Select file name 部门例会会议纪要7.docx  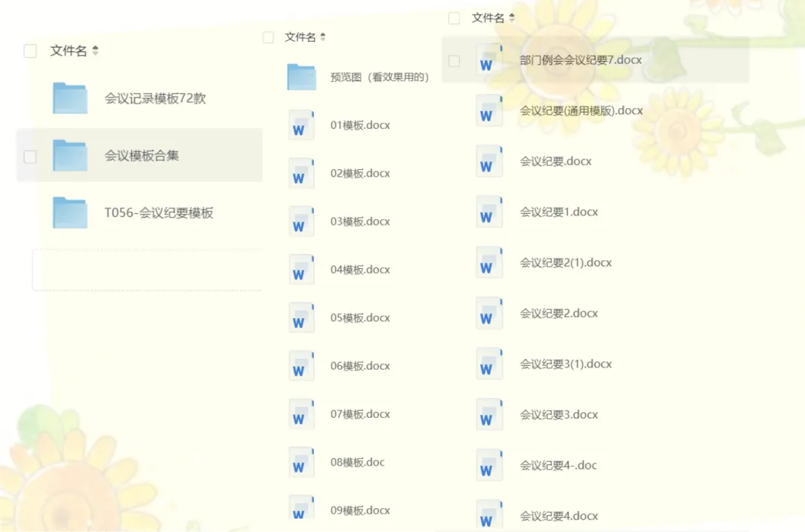(581, 60)
